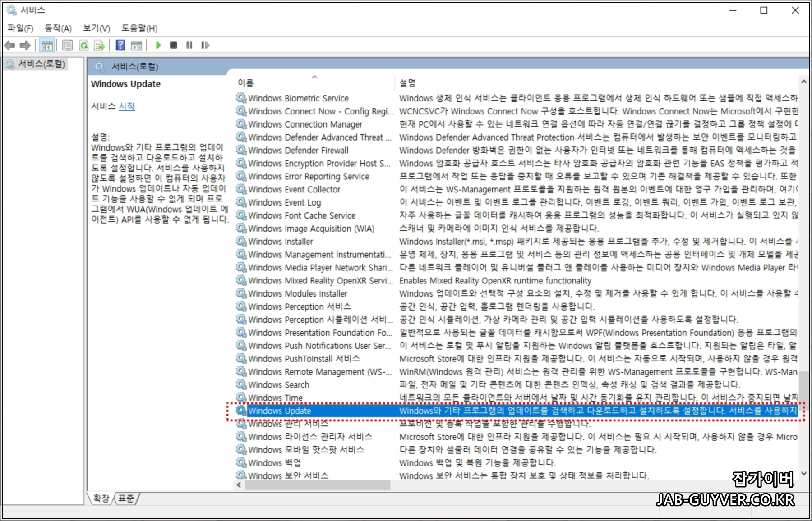The image size is (812, 521).
Task: Click the horizontal scrollbar left arrow
Action: click(x=239, y=485)
